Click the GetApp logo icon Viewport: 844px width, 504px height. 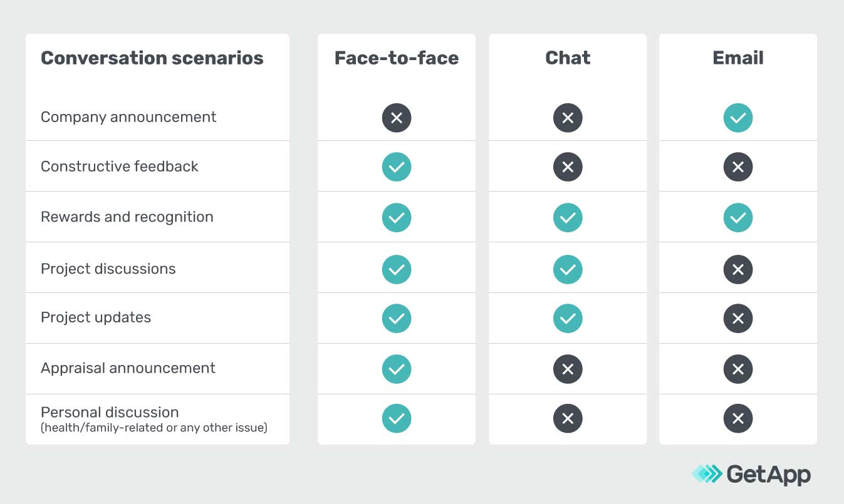[707, 474]
